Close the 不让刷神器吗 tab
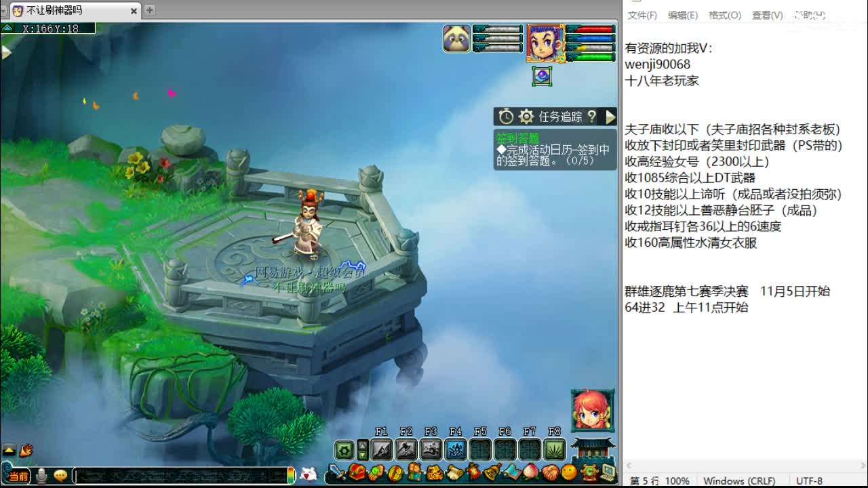The height and width of the screenshot is (488, 868). [134, 10]
